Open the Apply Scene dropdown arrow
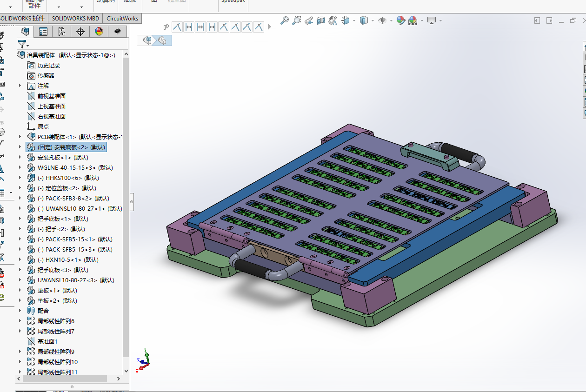Image resolution: width=586 pixels, height=392 pixels. [422, 20]
